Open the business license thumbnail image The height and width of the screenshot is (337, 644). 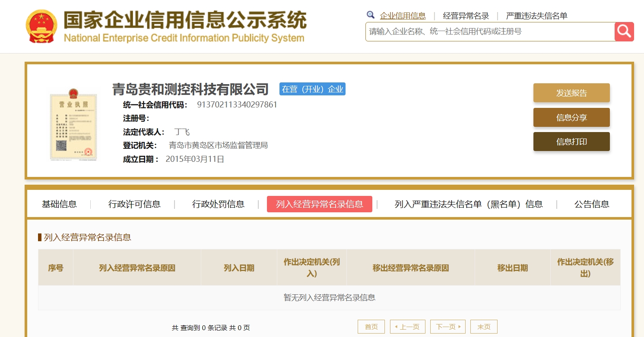click(73, 125)
